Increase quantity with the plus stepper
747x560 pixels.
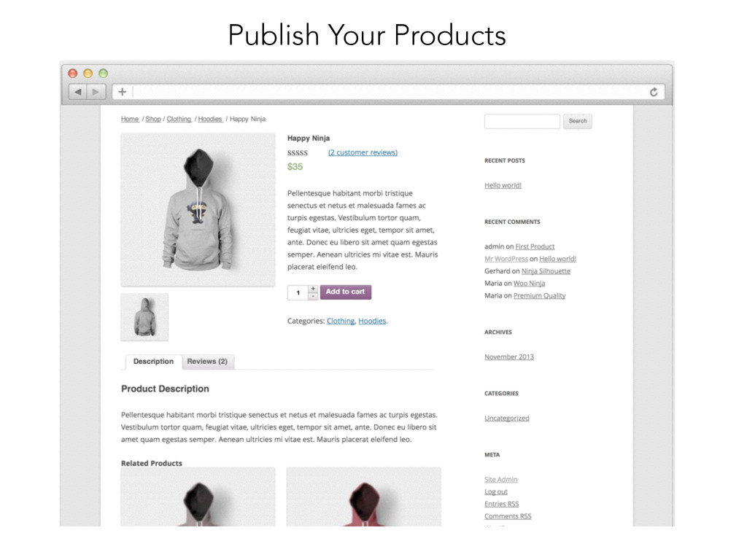[x=313, y=289]
